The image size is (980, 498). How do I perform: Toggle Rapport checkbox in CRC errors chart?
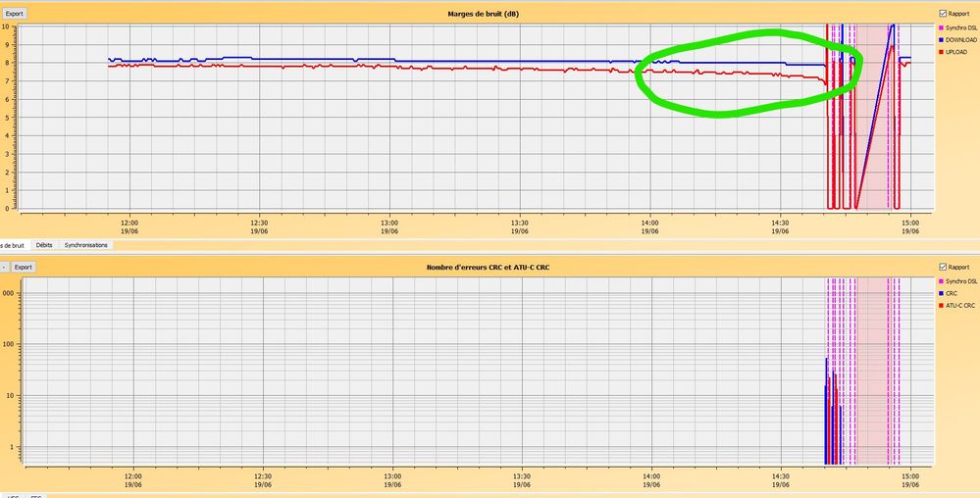point(943,267)
